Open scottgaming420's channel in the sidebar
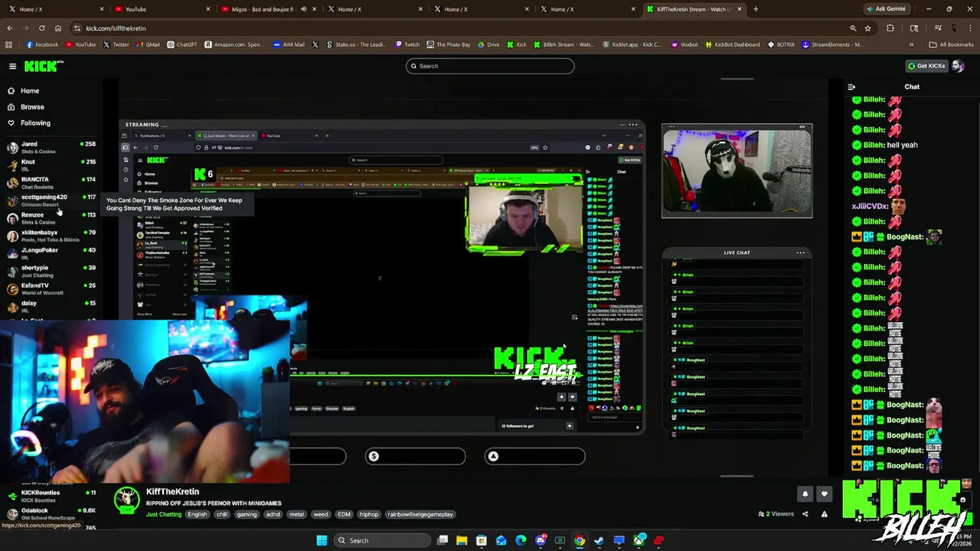980x551 pixels. tap(51, 200)
